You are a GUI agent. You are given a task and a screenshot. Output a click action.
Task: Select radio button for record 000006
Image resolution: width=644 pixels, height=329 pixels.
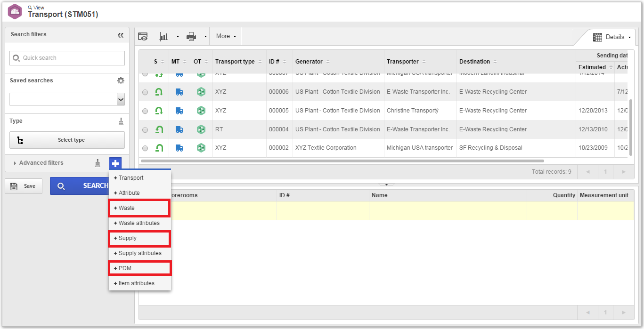tap(145, 92)
